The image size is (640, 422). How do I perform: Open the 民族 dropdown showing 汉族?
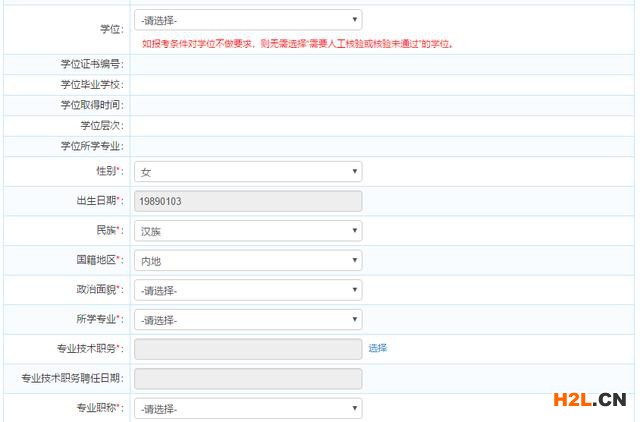[x=247, y=231]
